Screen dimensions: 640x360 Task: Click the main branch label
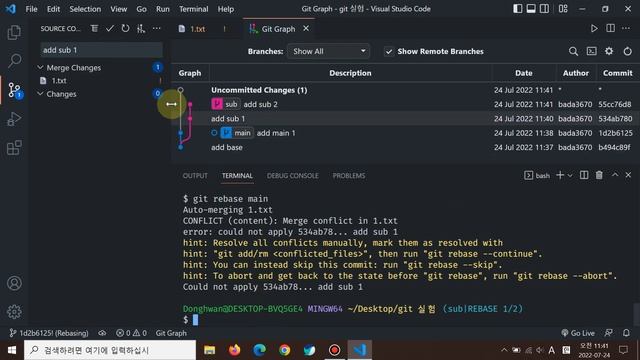pos(237,133)
